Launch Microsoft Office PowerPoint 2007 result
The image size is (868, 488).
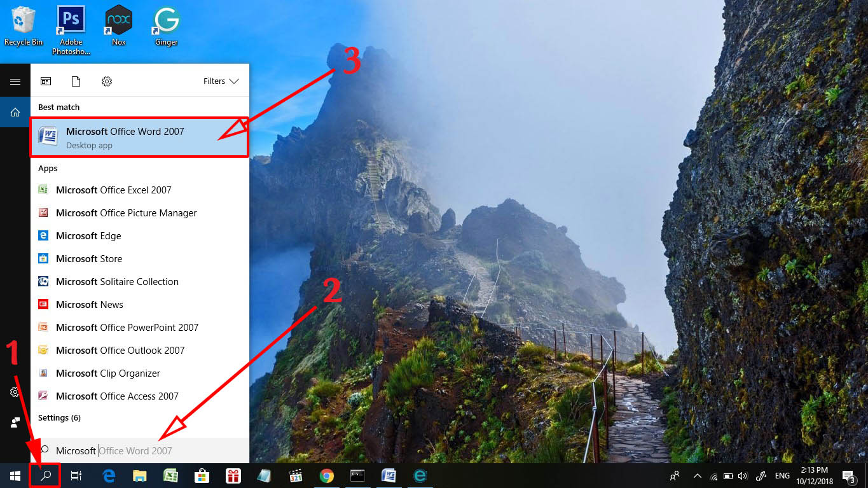pos(139,327)
